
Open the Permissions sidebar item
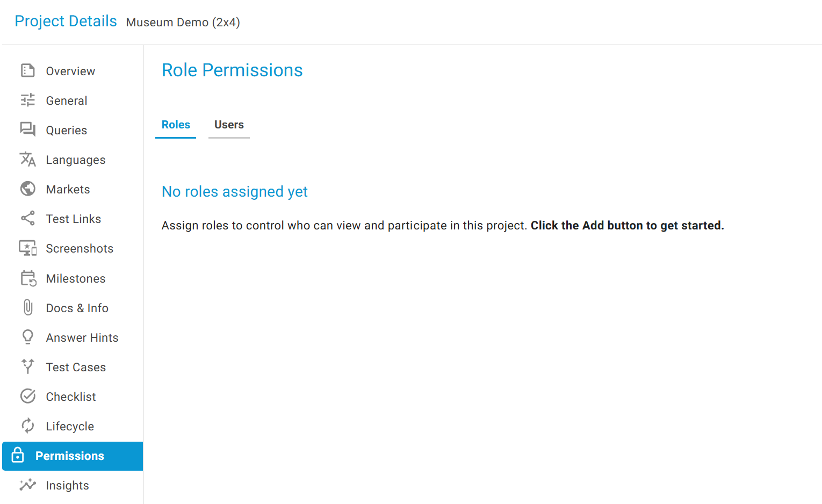tap(70, 456)
